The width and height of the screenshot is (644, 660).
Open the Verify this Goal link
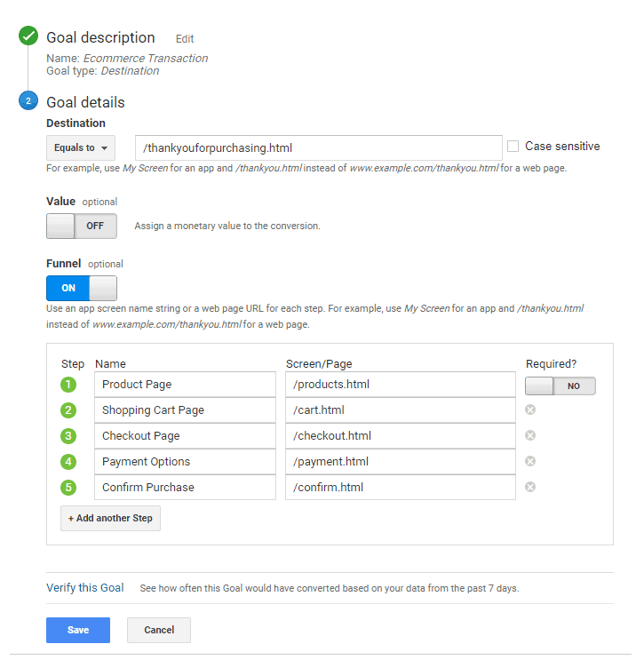point(85,587)
